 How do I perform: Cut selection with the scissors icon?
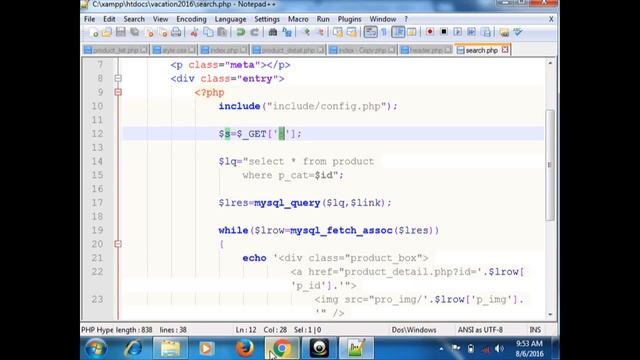(194, 32)
